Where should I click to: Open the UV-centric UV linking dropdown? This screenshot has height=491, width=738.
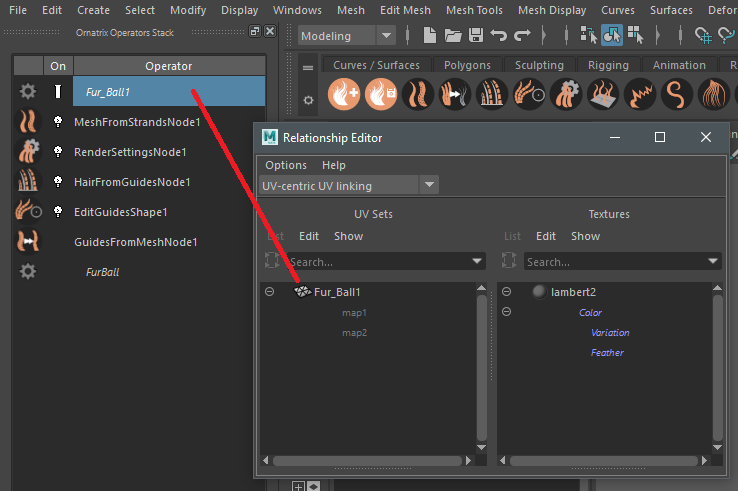click(429, 185)
